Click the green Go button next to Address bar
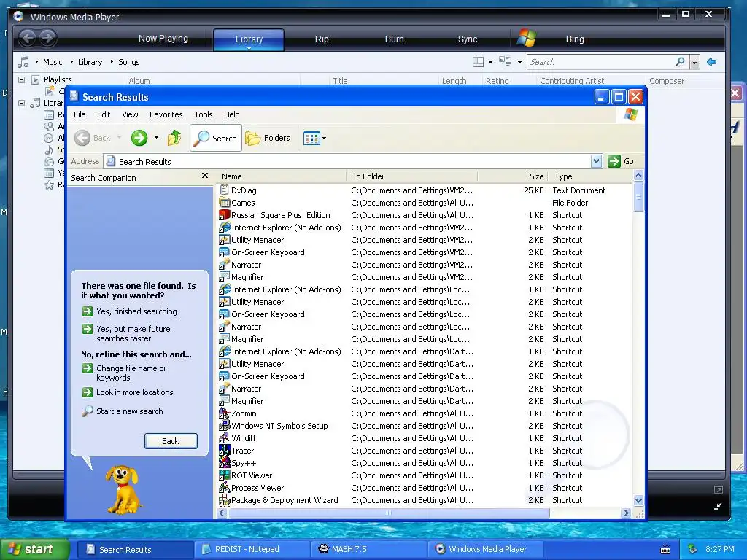 621,161
